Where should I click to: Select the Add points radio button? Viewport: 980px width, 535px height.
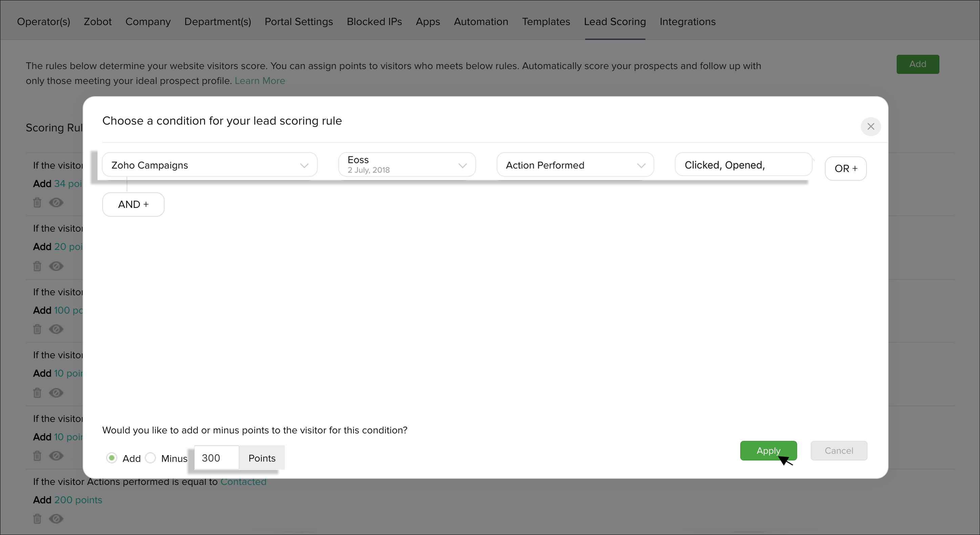click(x=111, y=458)
